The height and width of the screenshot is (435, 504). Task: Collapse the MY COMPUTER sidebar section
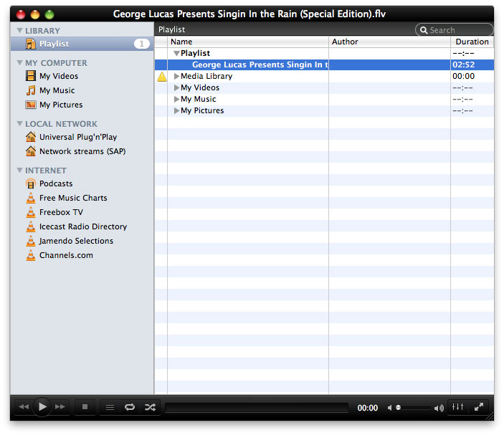point(19,62)
